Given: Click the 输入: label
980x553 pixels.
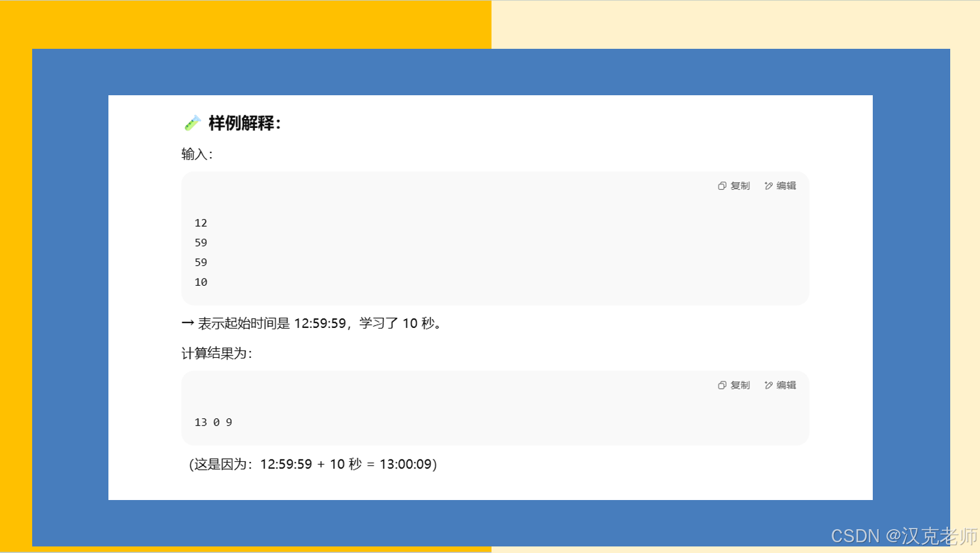Looking at the screenshot, I should [197, 154].
